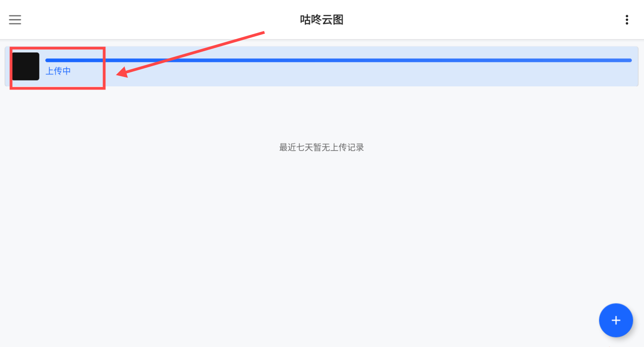Image resolution: width=644 pixels, height=347 pixels.
Task: Click the white plus sign inside blue circle
Action: (x=616, y=321)
